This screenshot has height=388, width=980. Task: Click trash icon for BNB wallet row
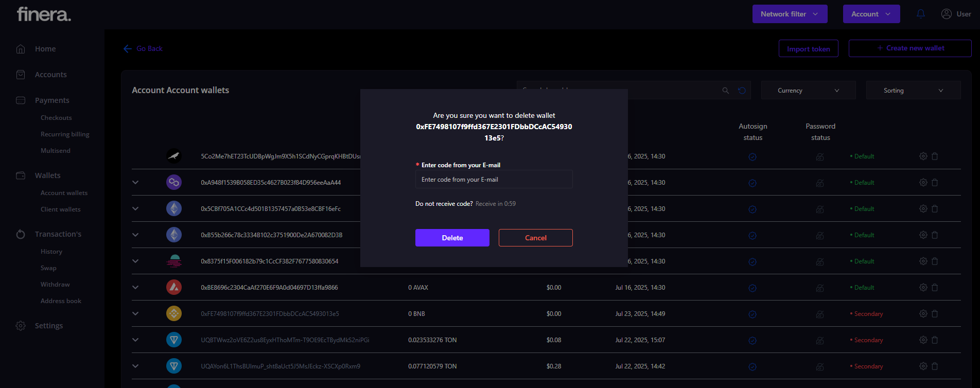point(935,313)
